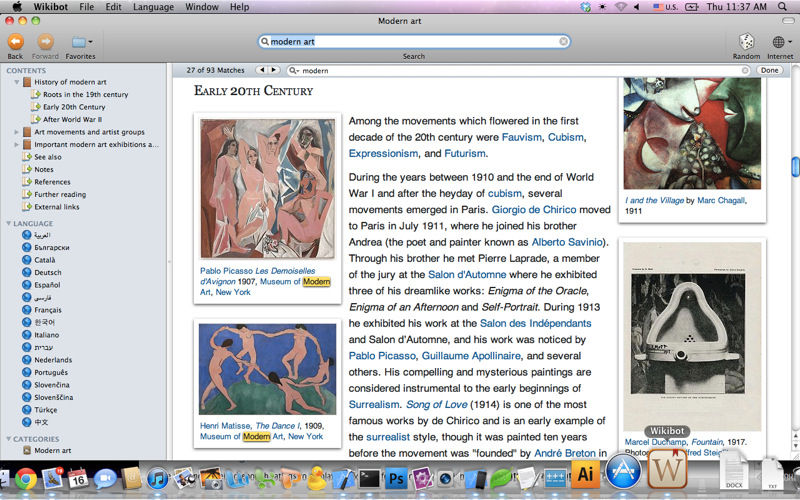Open the Help menu
Viewport: 800px width, 500px height.
239,7
